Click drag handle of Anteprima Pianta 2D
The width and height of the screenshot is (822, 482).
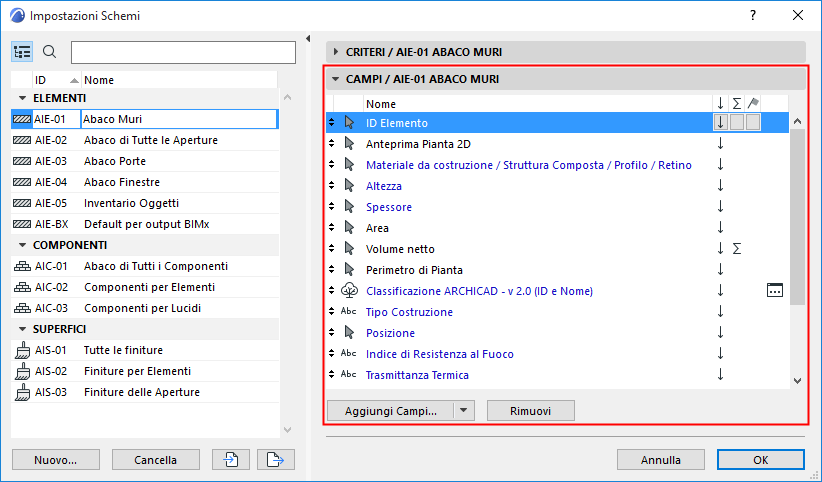tap(332, 144)
